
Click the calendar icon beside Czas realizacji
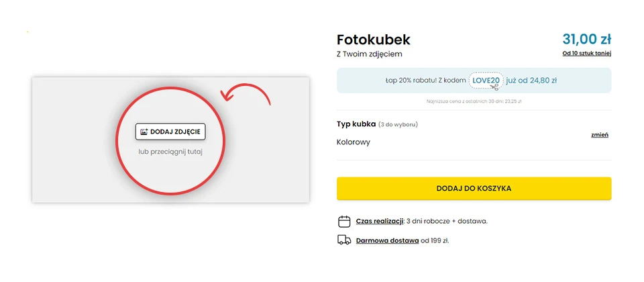pyautogui.click(x=344, y=221)
